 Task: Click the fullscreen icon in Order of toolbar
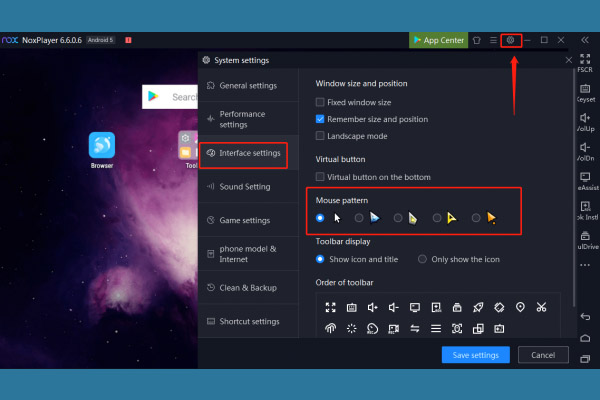click(331, 307)
